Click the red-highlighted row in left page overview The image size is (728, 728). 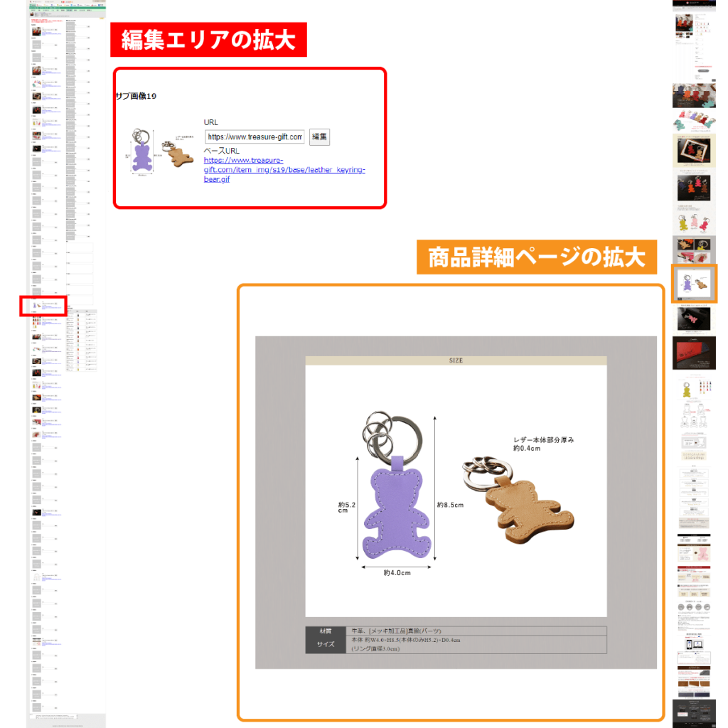coord(43,306)
